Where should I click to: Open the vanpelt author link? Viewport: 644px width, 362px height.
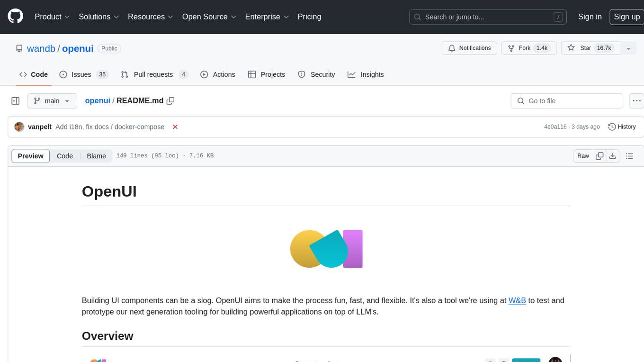click(40, 127)
